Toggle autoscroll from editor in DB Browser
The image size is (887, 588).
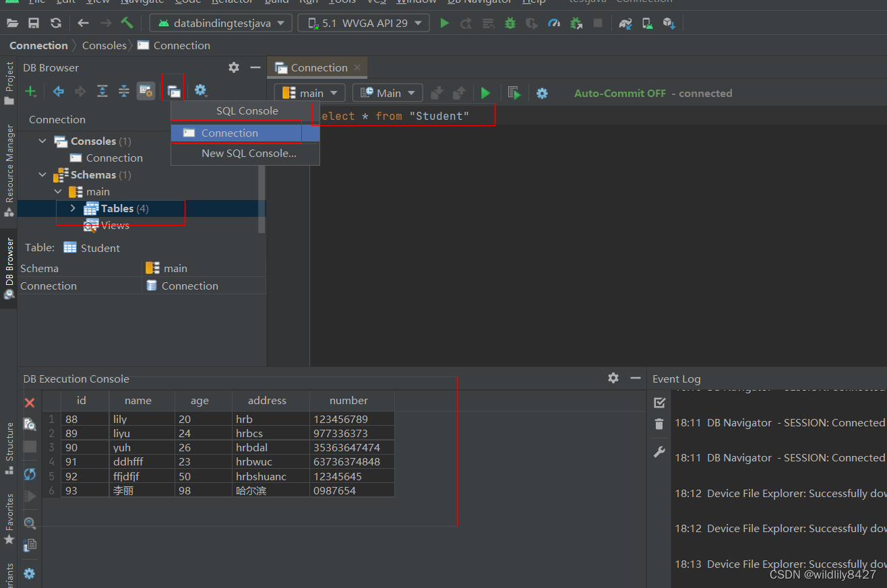click(x=146, y=91)
